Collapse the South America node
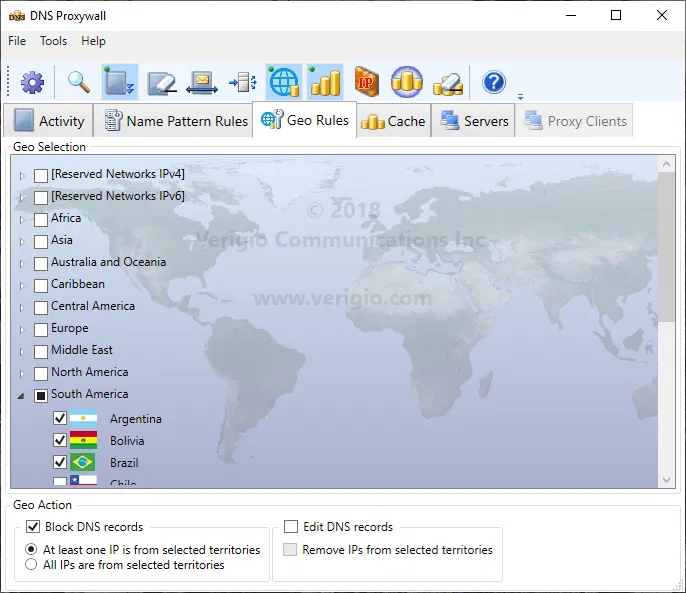 click(21, 396)
